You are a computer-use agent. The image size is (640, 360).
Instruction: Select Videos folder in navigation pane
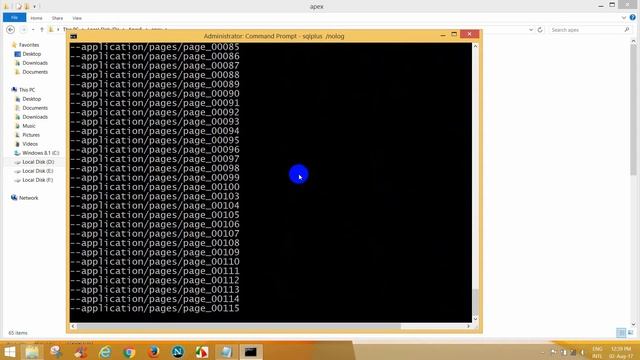tap(30, 144)
